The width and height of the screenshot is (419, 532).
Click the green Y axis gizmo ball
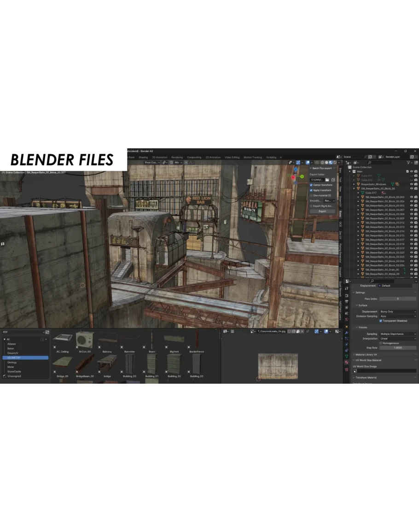(302, 176)
